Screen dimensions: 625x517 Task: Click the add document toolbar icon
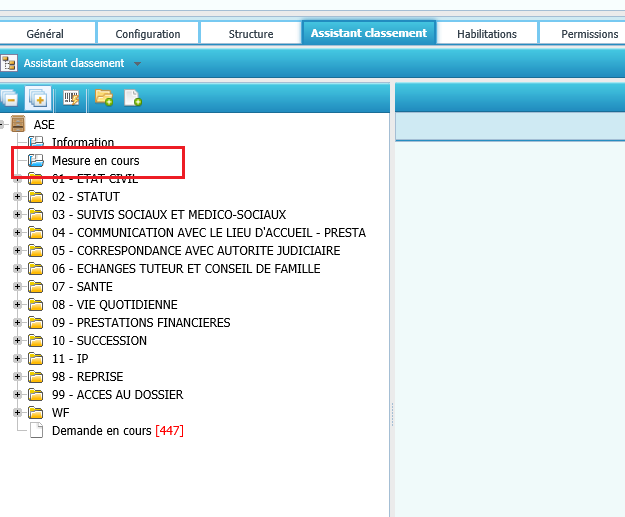132,98
